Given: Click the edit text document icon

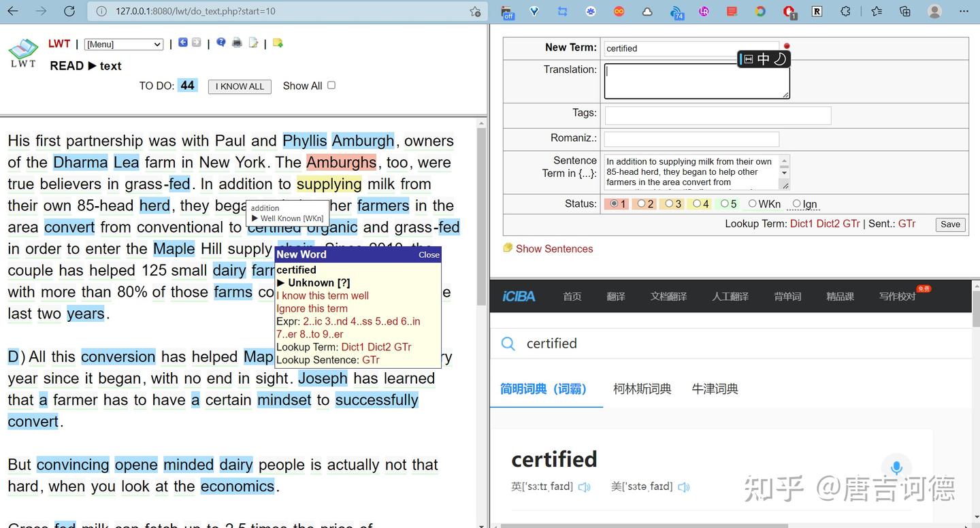Looking at the screenshot, I should [253, 43].
